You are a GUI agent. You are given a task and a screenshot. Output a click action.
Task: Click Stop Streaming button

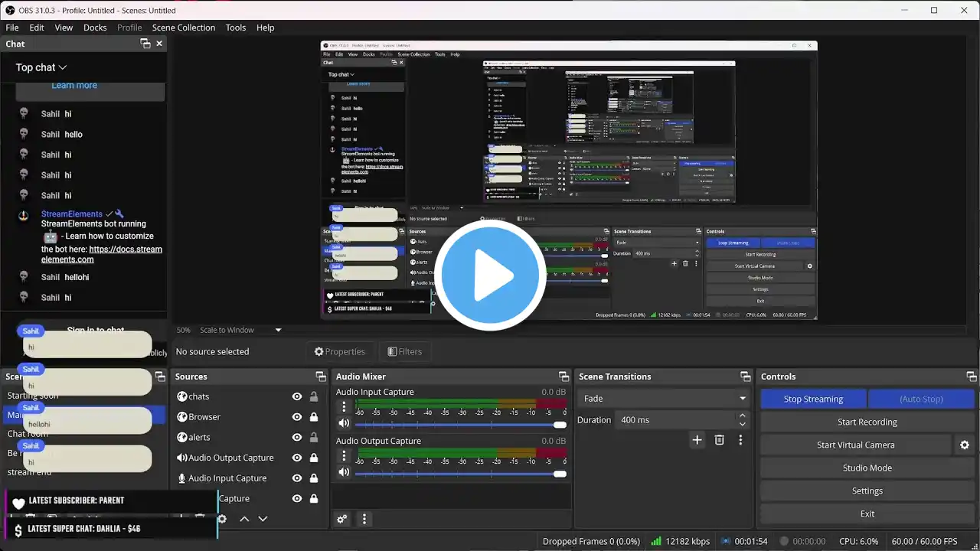(813, 399)
